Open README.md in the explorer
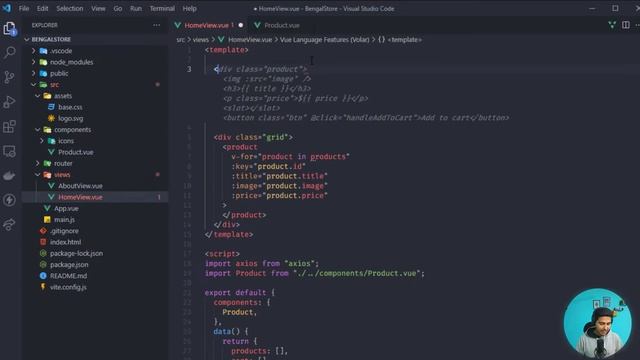This screenshot has width=640, height=360. pyautogui.click(x=68, y=276)
